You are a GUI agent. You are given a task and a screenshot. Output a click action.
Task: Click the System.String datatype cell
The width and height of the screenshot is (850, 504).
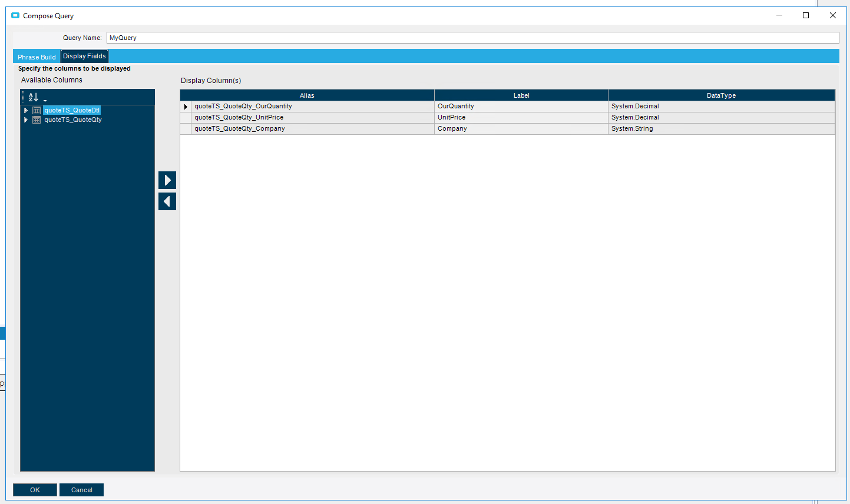[x=722, y=129]
